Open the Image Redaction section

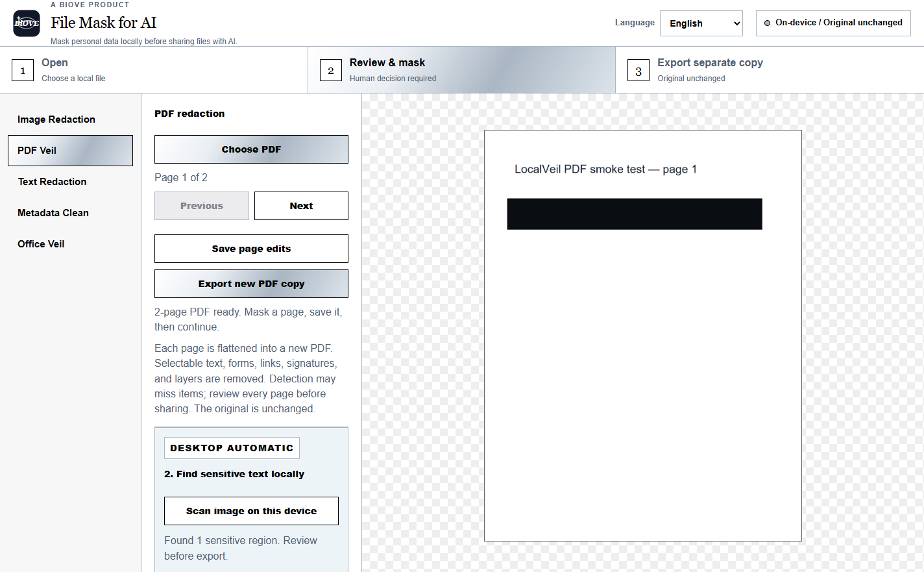click(70, 119)
